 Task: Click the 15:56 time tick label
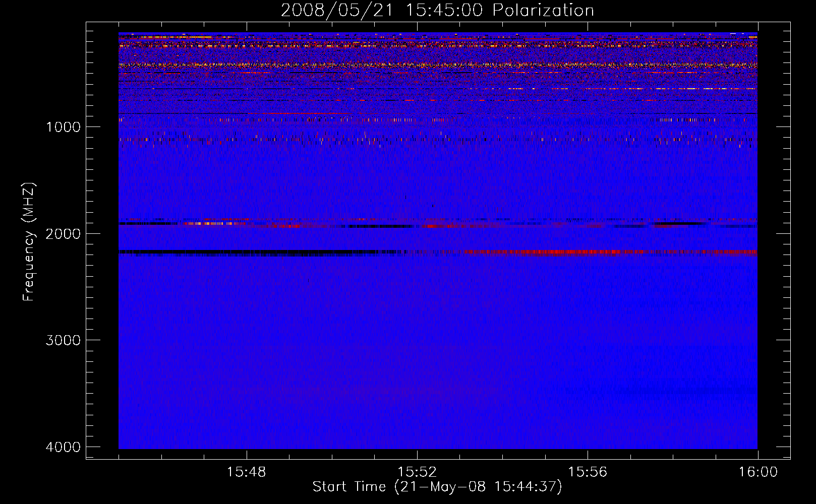[588, 472]
